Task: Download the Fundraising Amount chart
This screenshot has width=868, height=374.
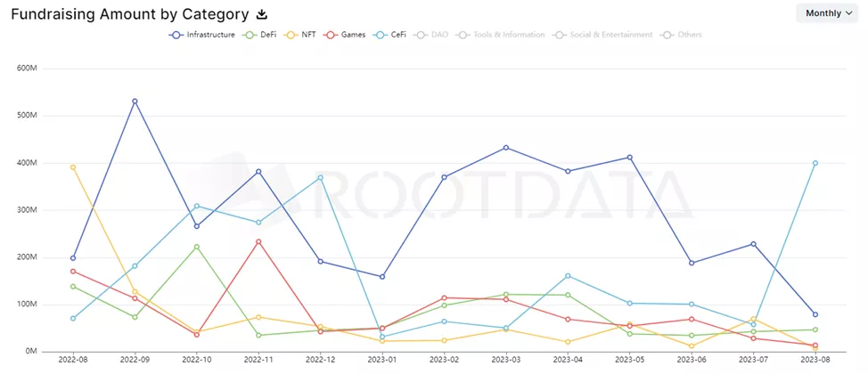Action: [x=262, y=14]
